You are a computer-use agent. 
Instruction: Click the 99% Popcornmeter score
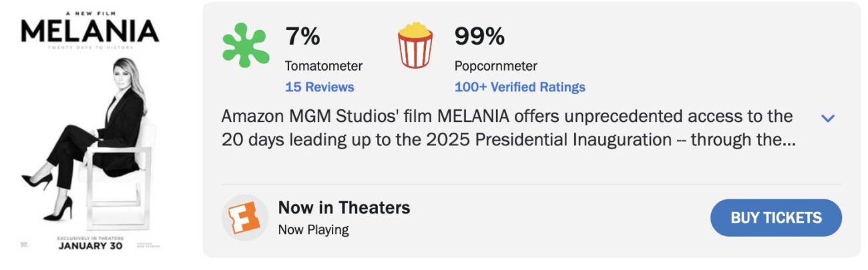tap(479, 37)
